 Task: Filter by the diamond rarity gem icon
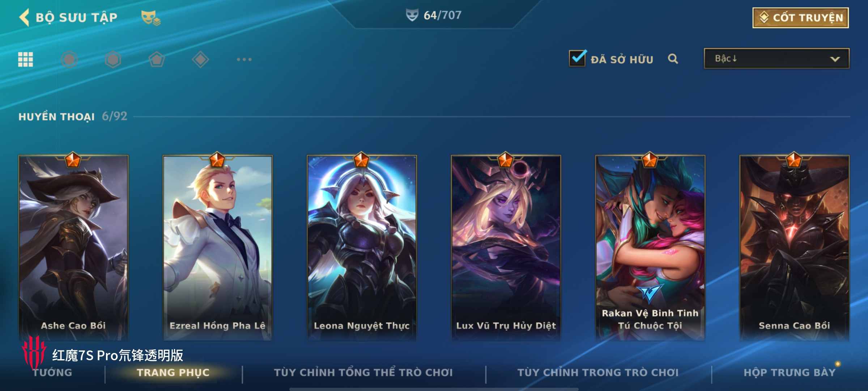(200, 59)
